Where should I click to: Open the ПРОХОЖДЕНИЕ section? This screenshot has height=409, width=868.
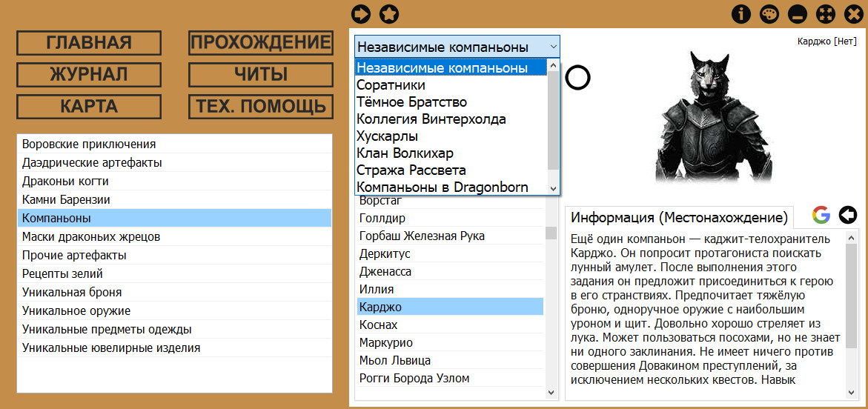pos(261,43)
